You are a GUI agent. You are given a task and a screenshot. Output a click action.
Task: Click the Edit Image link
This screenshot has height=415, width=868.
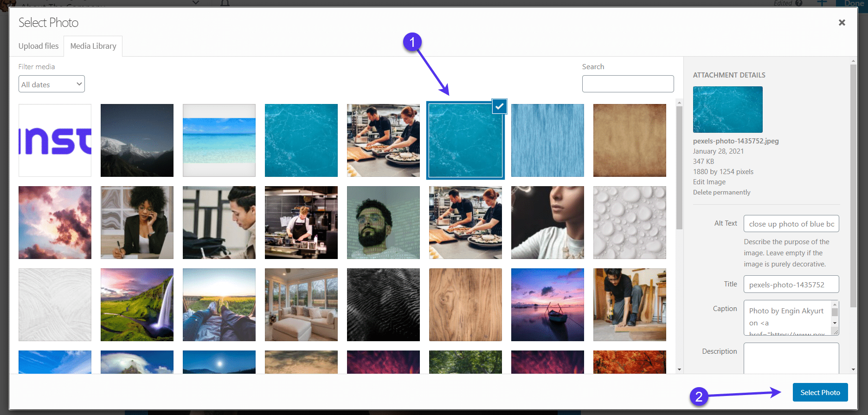point(709,182)
